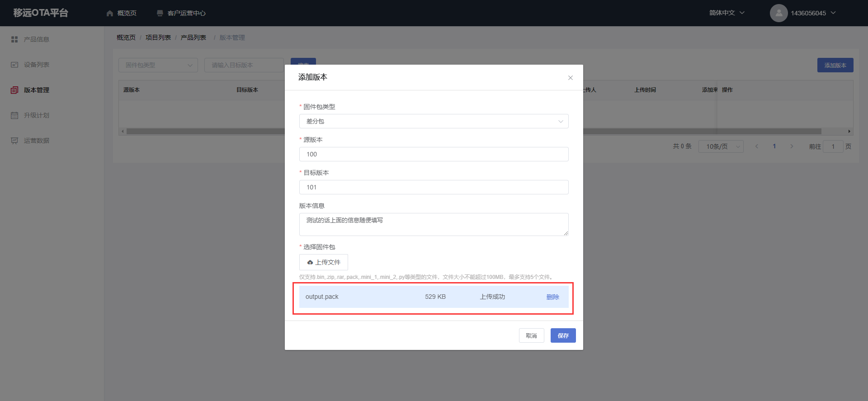Open the 10条/页 page size dropdown
Screen dimensions: 868x401
click(721, 146)
